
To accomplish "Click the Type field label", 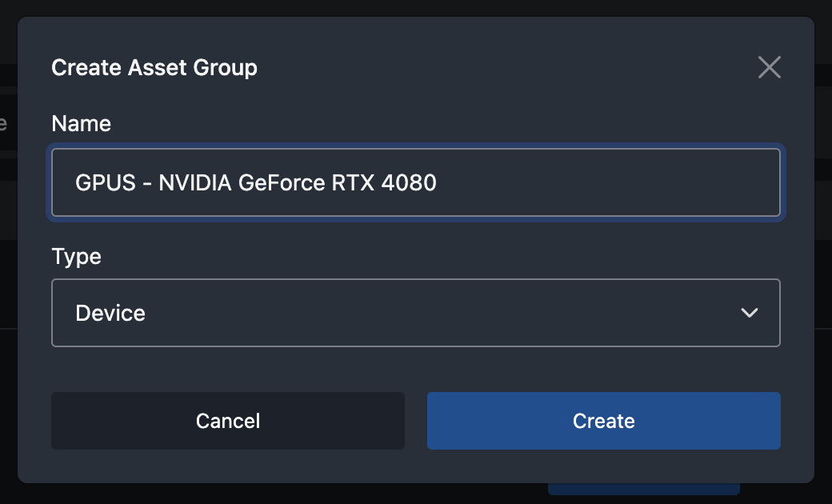I will [x=77, y=258].
